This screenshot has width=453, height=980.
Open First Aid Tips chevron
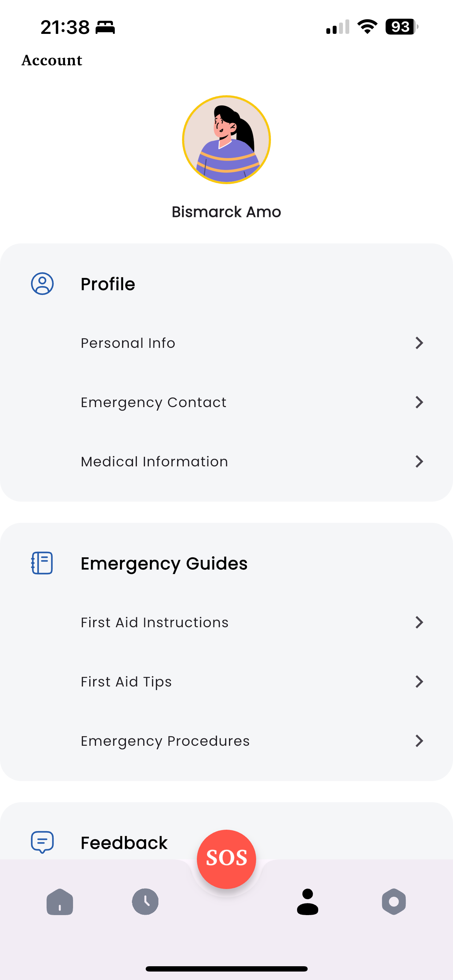tap(419, 682)
